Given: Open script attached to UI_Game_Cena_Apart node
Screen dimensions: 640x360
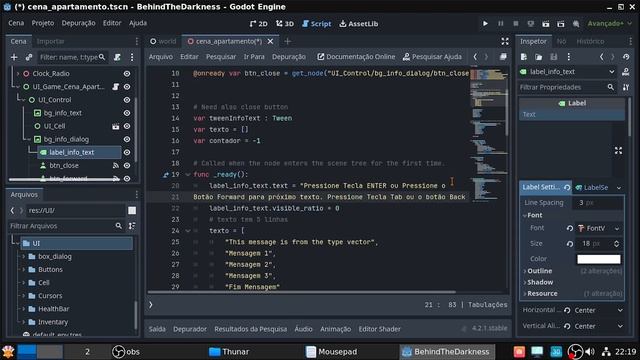Looking at the screenshot, I should [116, 87].
